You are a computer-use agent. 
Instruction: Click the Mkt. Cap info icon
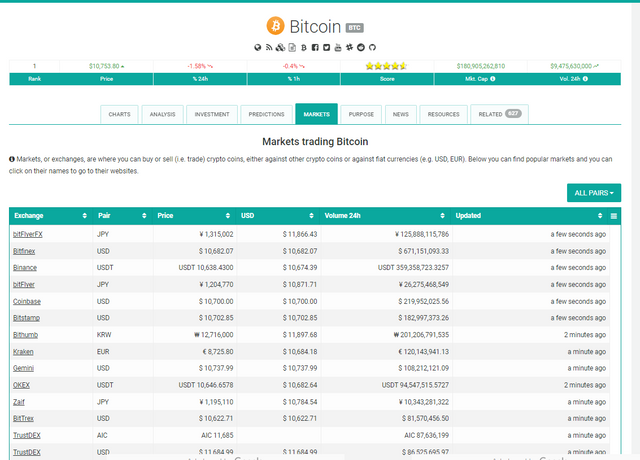pos(493,79)
